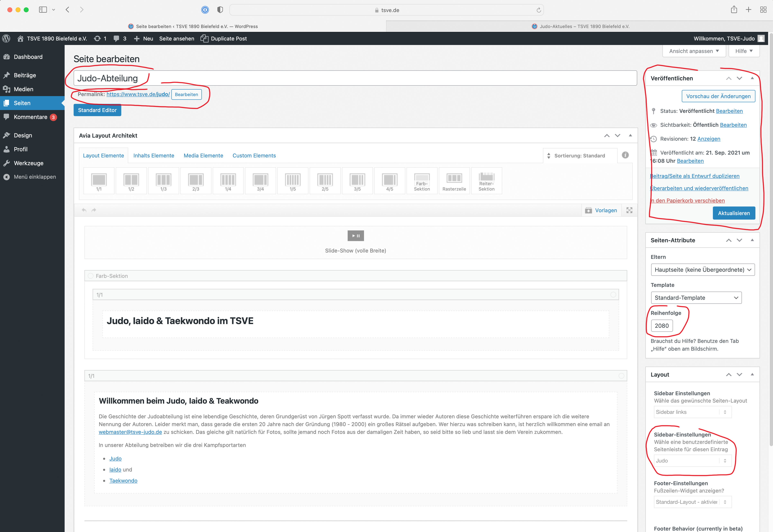Click Duplicate Post in admin bar
This screenshot has height=532, width=773.
point(224,38)
